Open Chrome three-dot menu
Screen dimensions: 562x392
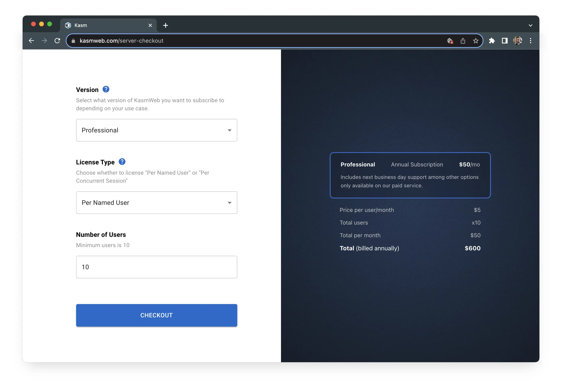pos(530,41)
